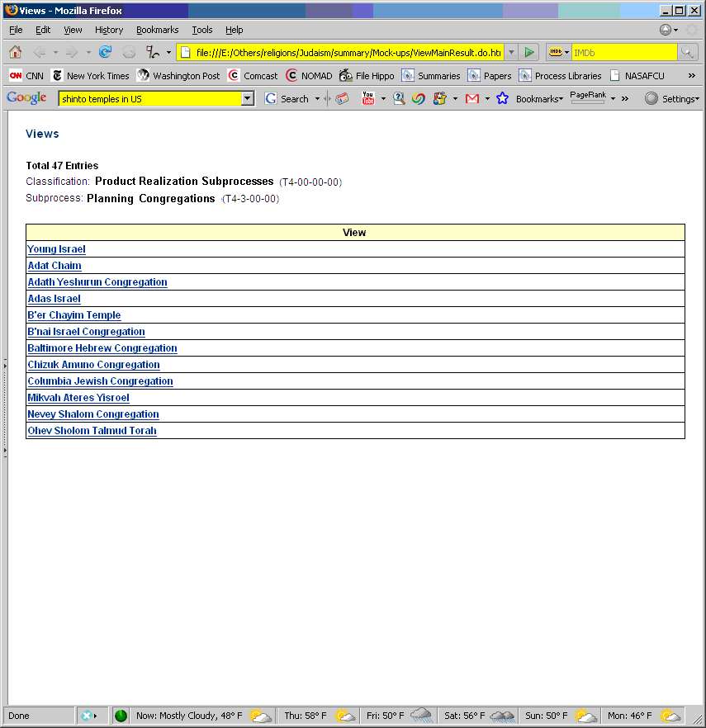Click the PageRank indicator
The height and width of the screenshot is (728, 706).
(x=588, y=97)
